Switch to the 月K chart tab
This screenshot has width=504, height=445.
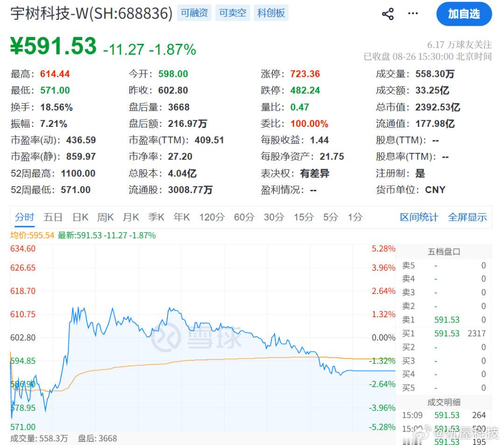(x=131, y=217)
